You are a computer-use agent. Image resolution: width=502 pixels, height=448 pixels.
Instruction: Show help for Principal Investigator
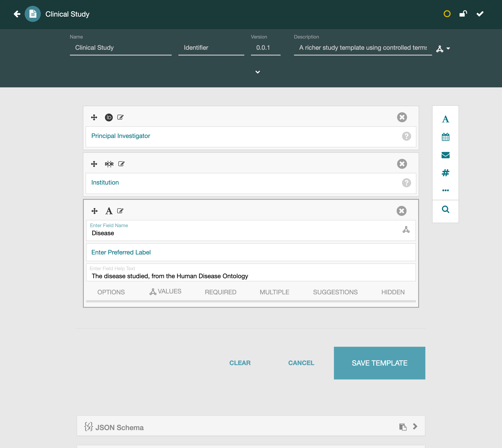406,136
